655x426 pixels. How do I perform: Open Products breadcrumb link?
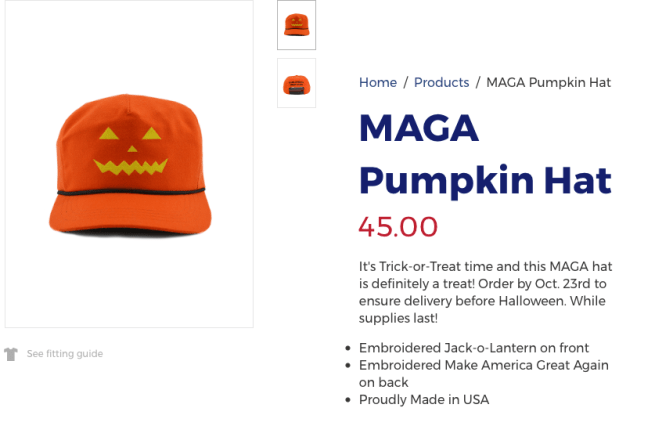(441, 82)
